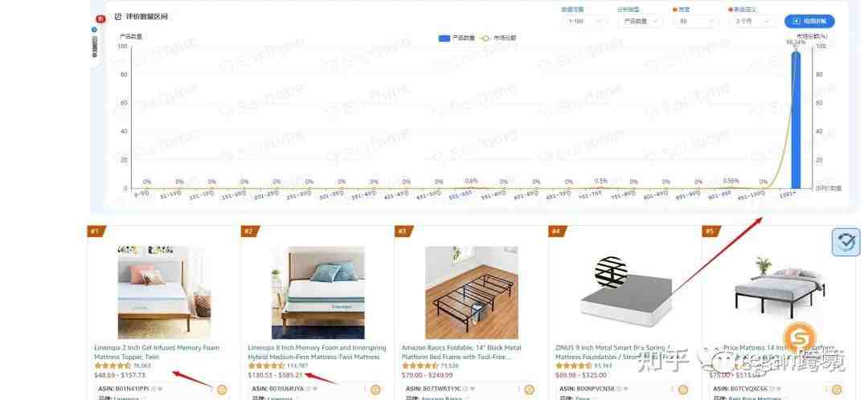The height and width of the screenshot is (400, 868).
Task: Click the blue checkmark widget at right edge
Action: [x=845, y=242]
